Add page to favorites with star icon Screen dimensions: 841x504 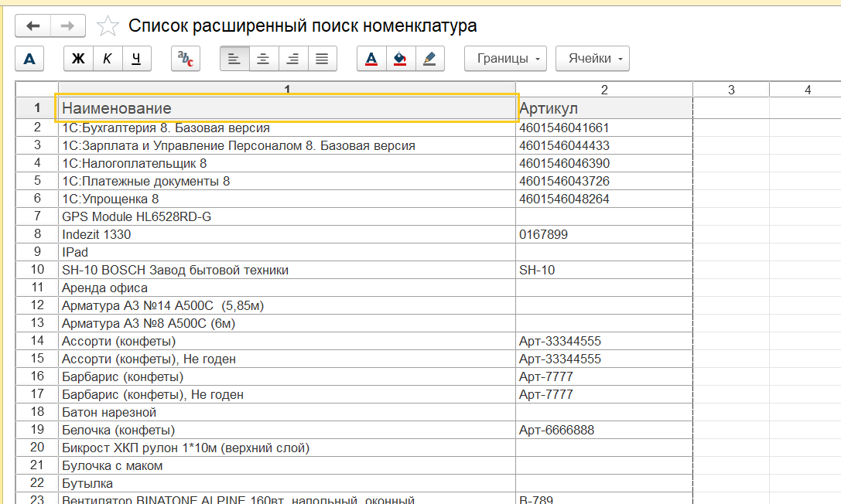point(108,26)
